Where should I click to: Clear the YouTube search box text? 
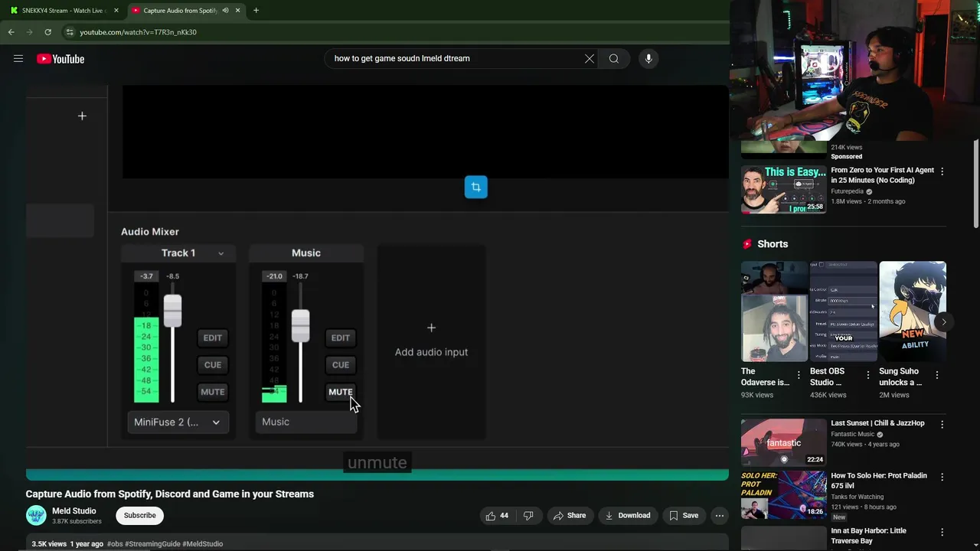pyautogui.click(x=590, y=58)
